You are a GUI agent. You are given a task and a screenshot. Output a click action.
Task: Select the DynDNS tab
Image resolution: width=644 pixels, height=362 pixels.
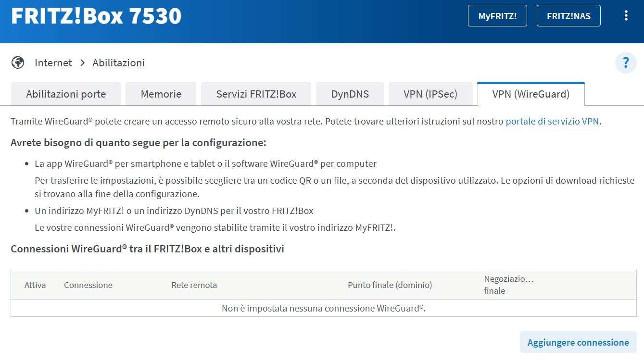[350, 94]
